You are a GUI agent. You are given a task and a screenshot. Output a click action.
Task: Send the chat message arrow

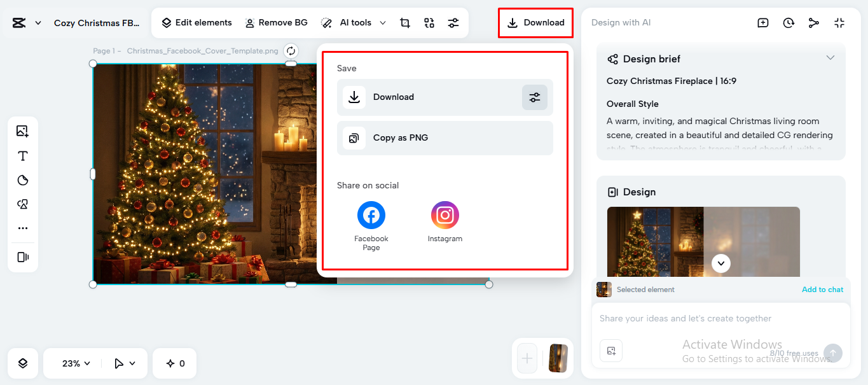pyautogui.click(x=833, y=353)
